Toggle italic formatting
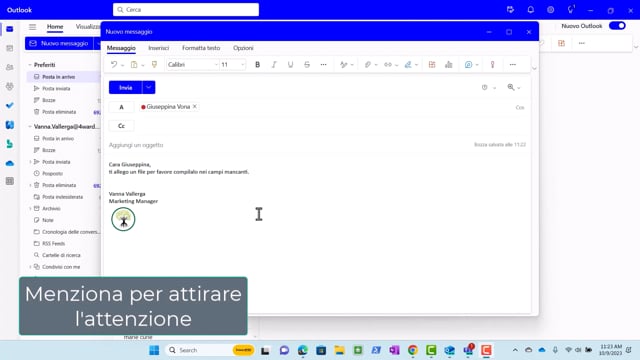Image resolution: width=640 pixels, height=360 pixels. tap(274, 64)
